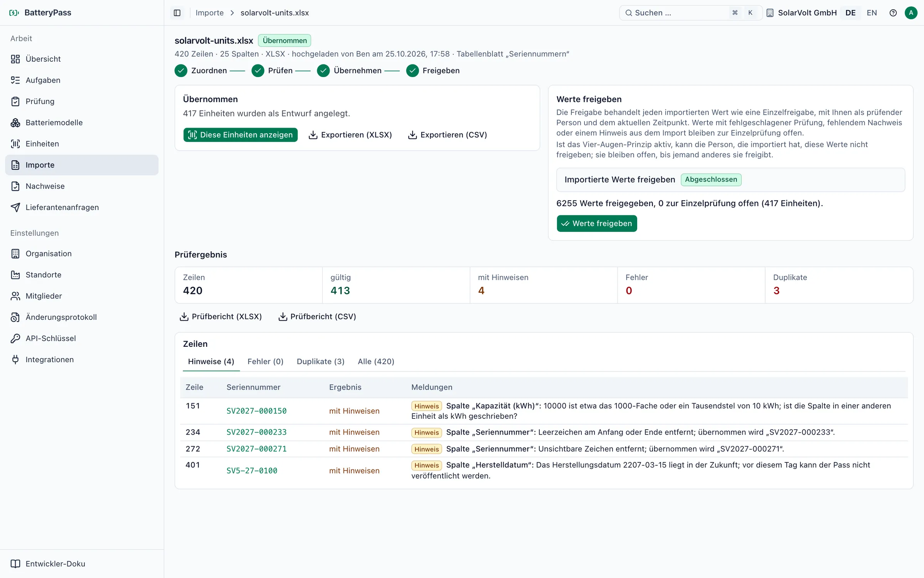Viewport: 924px width, 578px height.
Task: Switch language to EN
Action: pos(872,13)
